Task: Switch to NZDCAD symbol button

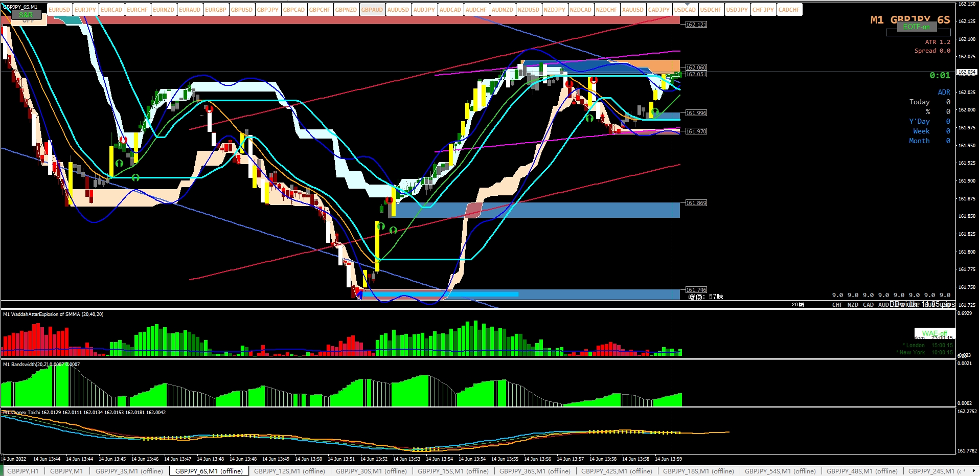Action: pyautogui.click(x=581, y=10)
